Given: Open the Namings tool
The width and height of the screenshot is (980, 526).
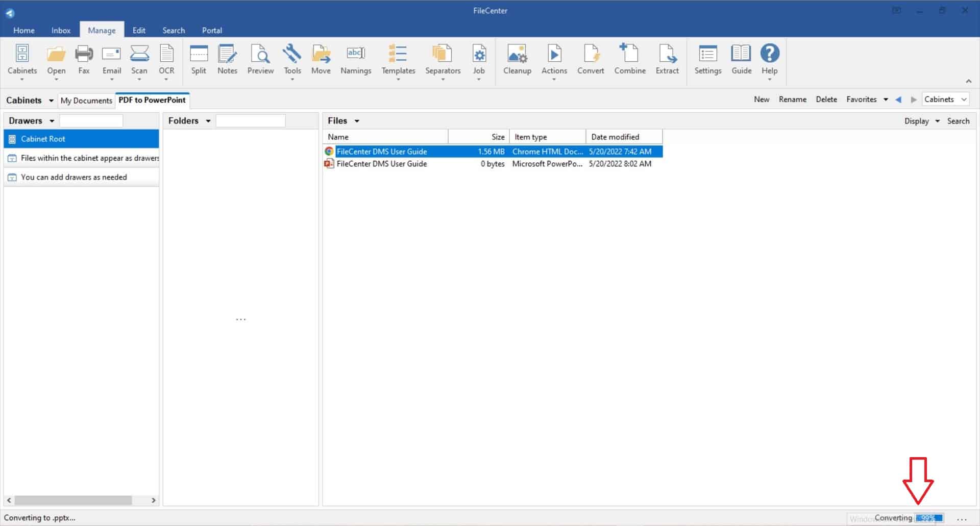Looking at the screenshot, I should pos(356,60).
